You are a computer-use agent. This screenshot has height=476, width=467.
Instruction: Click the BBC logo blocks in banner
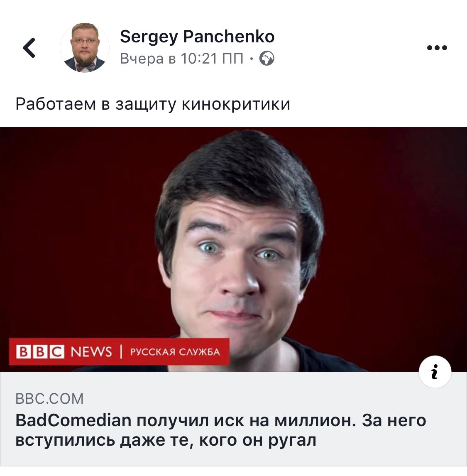click(x=40, y=352)
